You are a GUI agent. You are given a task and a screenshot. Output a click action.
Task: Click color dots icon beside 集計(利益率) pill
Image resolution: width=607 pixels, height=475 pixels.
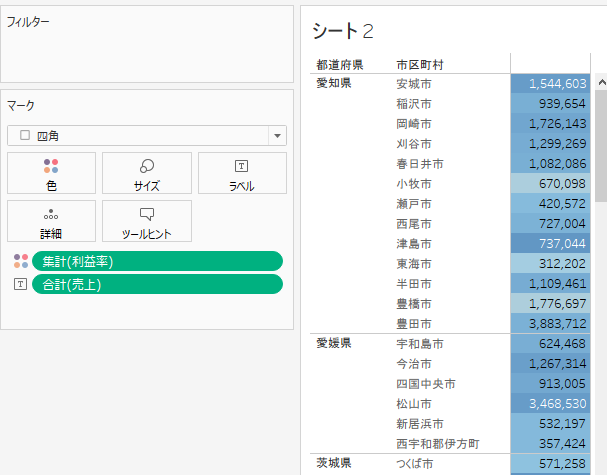[x=21, y=261]
